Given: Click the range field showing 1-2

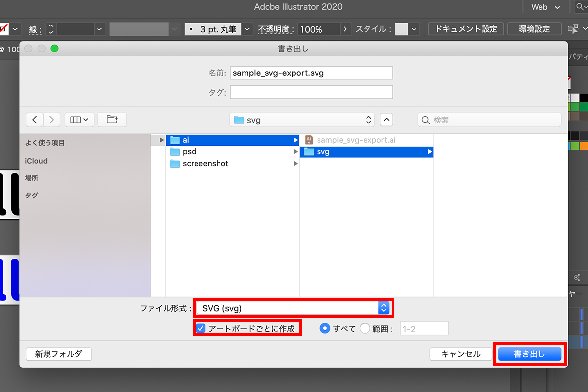Looking at the screenshot, I should point(424,328).
